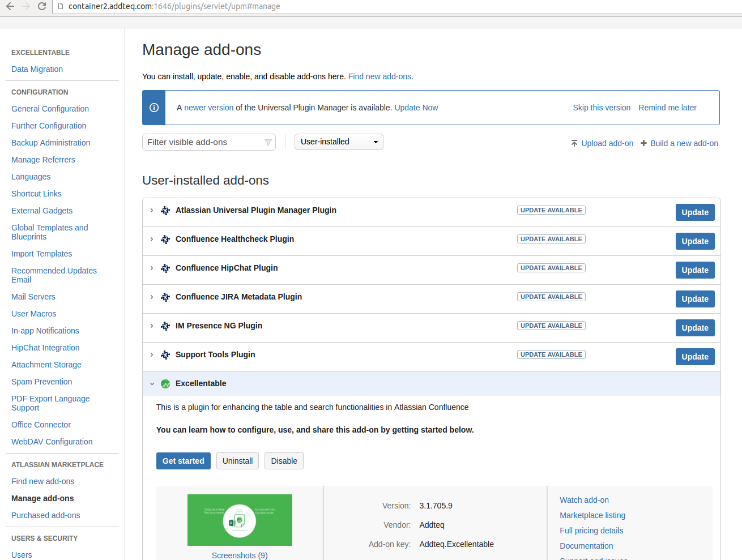Open the Marketplace listing link
742x560 pixels.
tap(592, 515)
